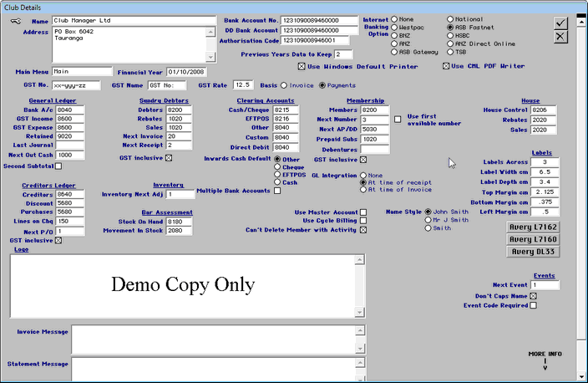Viewport: 588px width, 383px height.
Task: Cancel with the X button
Action: coord(560,37)
